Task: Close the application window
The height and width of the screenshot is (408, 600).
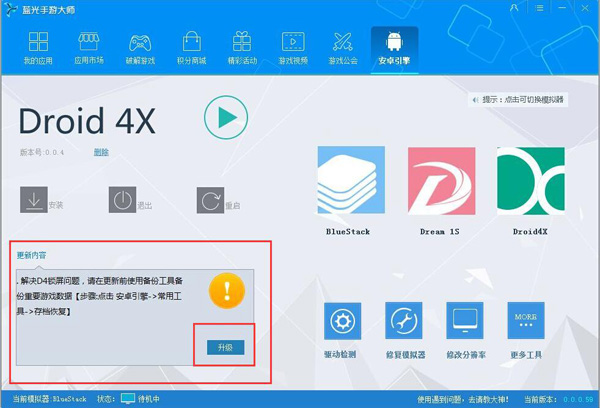Action: tap(585, 8)
